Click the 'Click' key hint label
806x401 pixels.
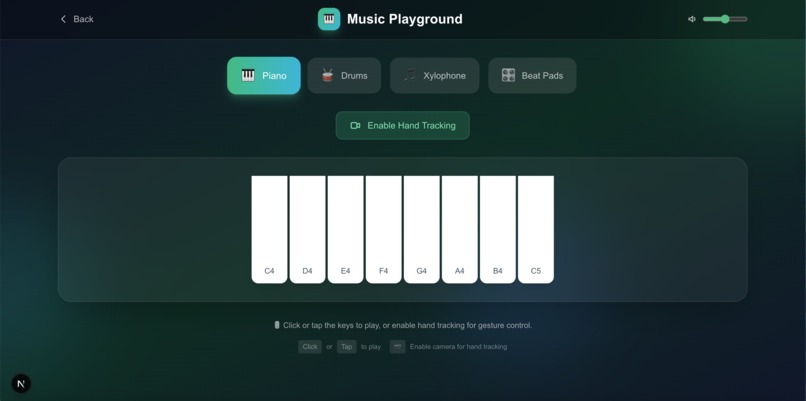pos(310,347)
